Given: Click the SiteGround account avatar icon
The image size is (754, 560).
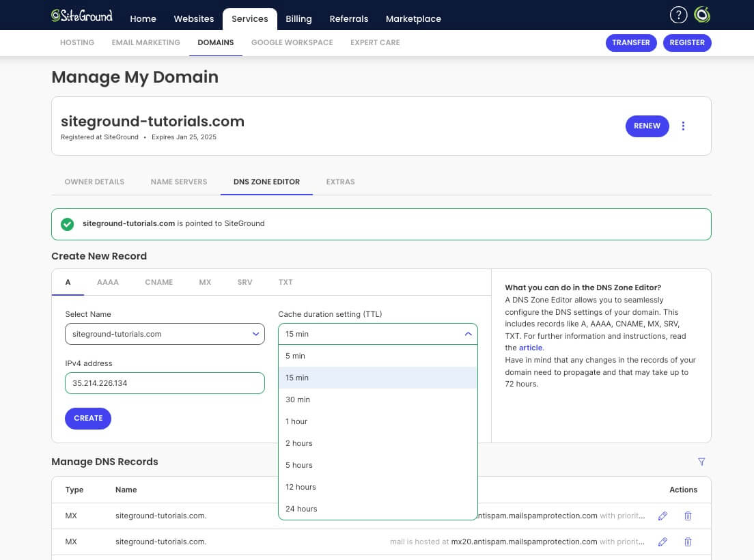Looking at the screenshot, I should click(702, 15).
